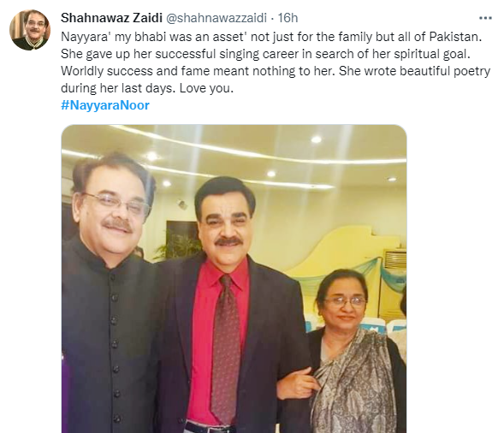Open the tweet via the 16h timestamp

tap(288, 18)
